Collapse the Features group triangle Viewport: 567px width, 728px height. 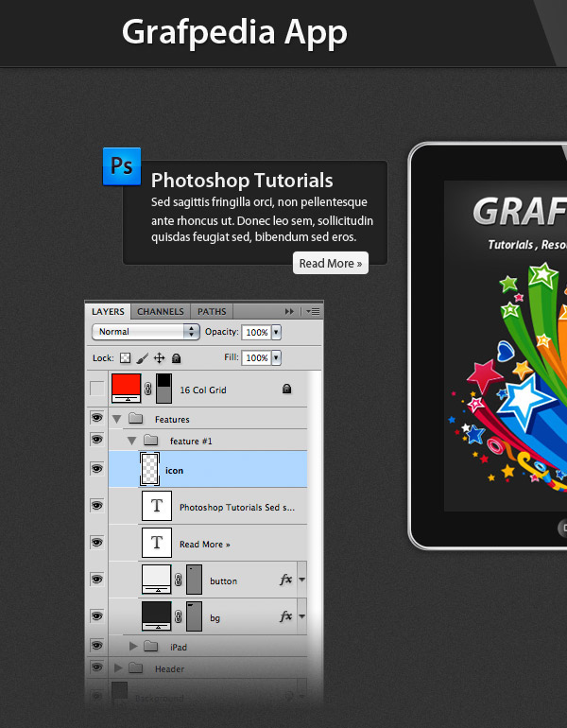(117, 419)
